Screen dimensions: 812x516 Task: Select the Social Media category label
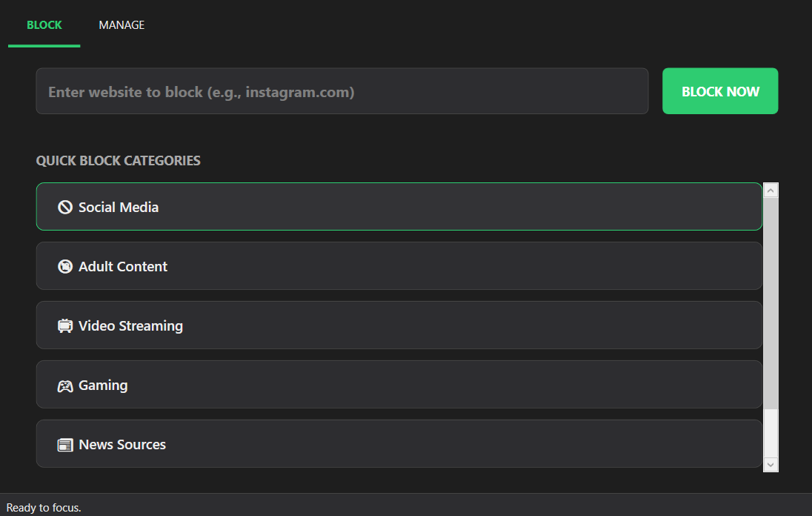[x=119, y=208]
